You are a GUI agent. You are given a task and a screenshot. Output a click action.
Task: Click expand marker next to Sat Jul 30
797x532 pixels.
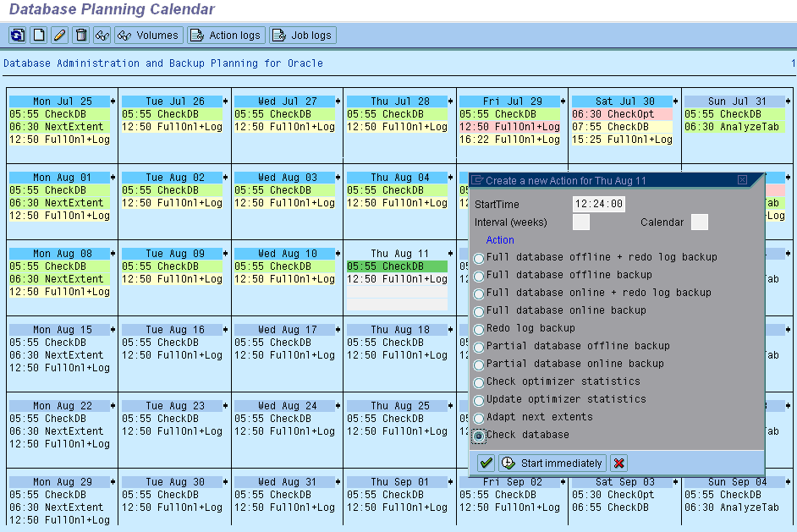pos(675,101)
